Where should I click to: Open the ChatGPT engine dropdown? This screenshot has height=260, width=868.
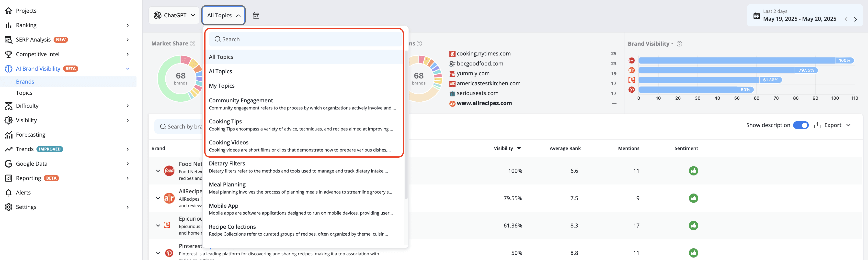click(x=174, y=15)
